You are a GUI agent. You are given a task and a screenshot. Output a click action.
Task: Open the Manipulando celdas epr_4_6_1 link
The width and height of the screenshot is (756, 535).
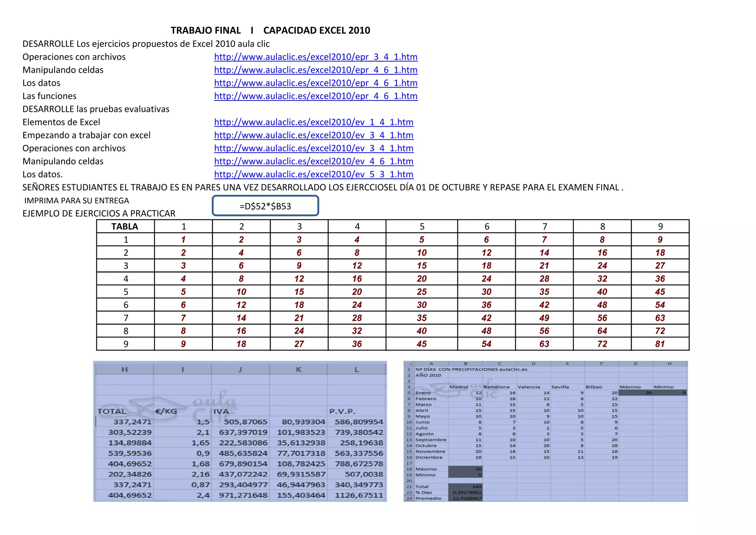click(x=316, y=70)
